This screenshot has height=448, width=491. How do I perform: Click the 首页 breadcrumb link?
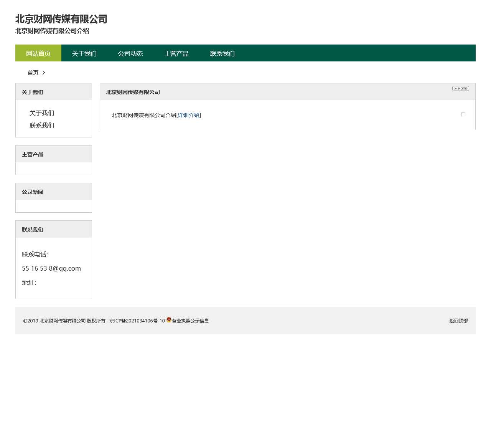[x=33, y=73]
